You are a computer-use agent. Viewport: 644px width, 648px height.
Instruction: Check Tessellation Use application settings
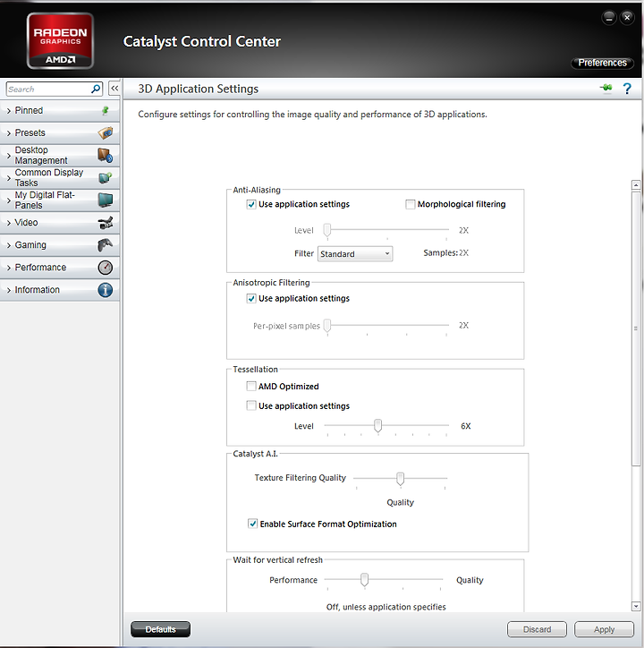pos(251,405)
